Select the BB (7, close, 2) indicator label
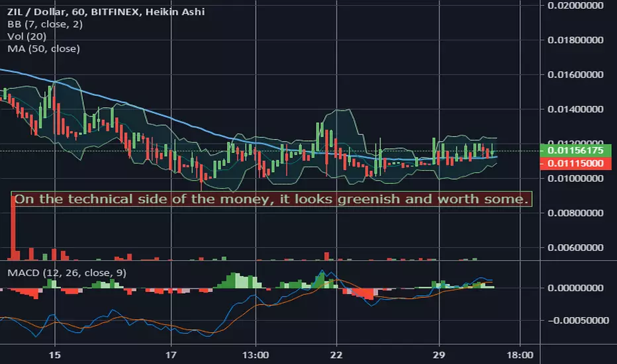Image resolution: width=617 pixels, height=364 pixels. (45, 24)
